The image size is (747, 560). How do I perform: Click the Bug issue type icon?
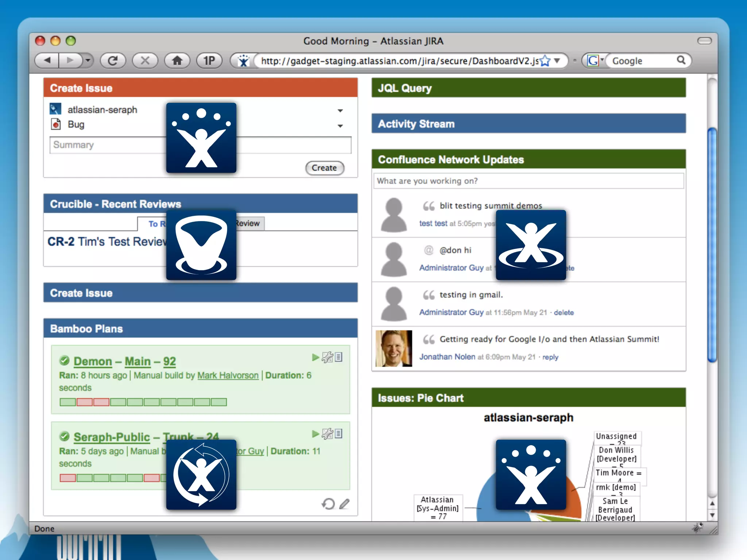coord(55,124)
